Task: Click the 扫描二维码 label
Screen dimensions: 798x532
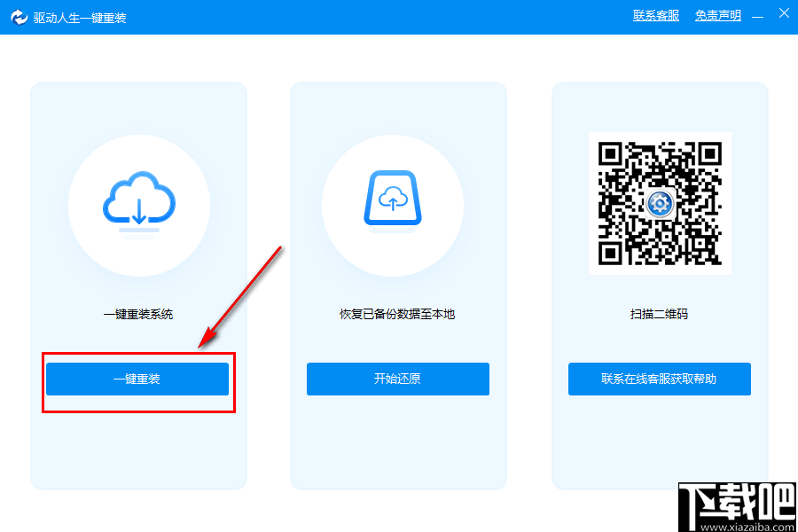Action: tap(659, 314)
